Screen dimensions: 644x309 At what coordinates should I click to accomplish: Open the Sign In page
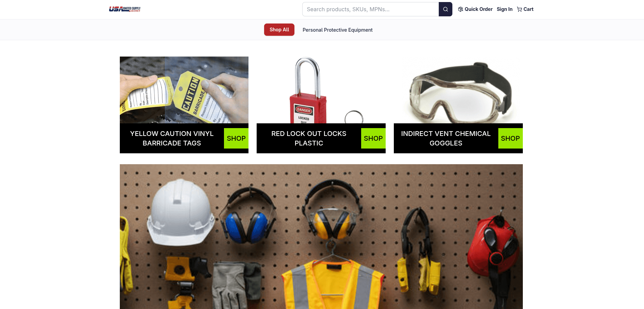504,9
